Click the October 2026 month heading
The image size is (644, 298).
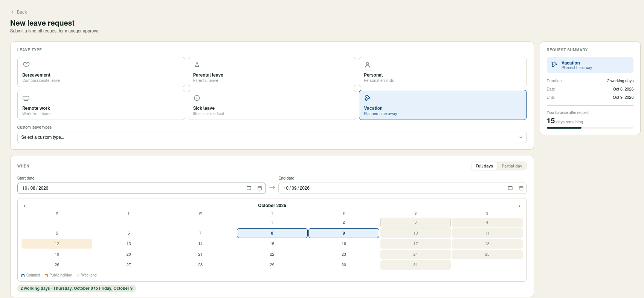pyautogui.click(x=272, y=206)
